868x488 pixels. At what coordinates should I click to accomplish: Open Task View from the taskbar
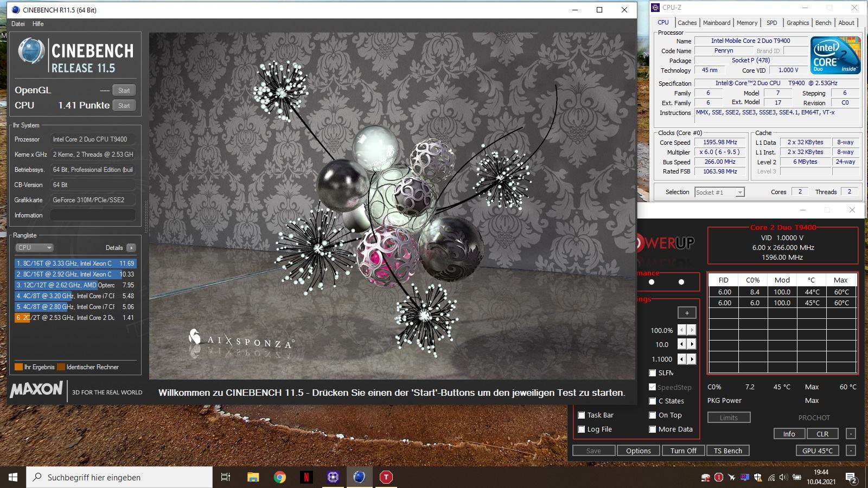(226, 477)
